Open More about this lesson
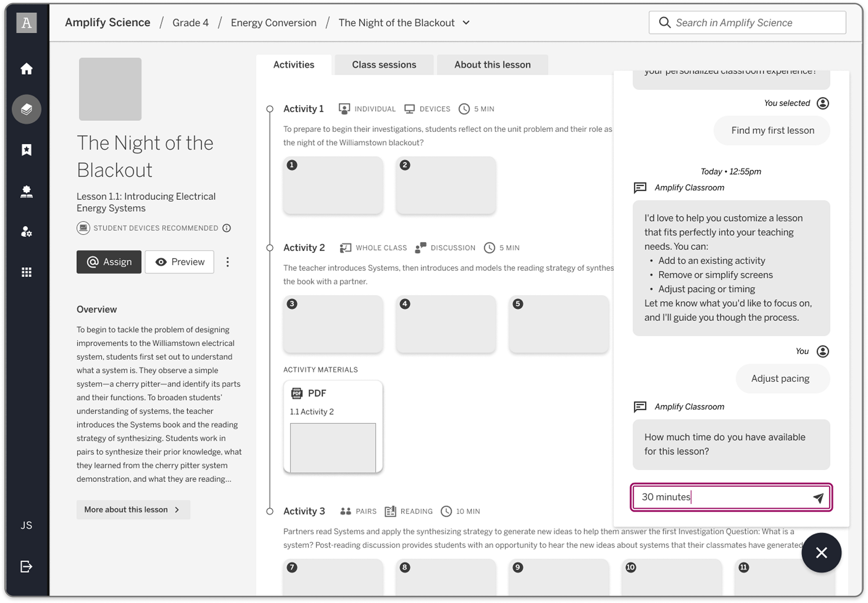The width and height of the screenshot is (868, 603). 133,510
